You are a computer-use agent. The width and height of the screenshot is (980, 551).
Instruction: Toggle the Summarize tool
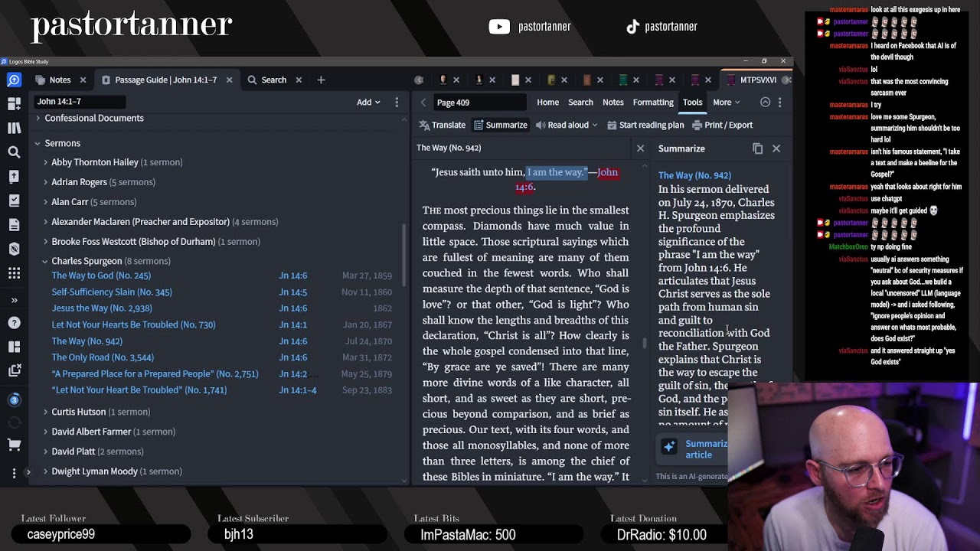[501, 125]
